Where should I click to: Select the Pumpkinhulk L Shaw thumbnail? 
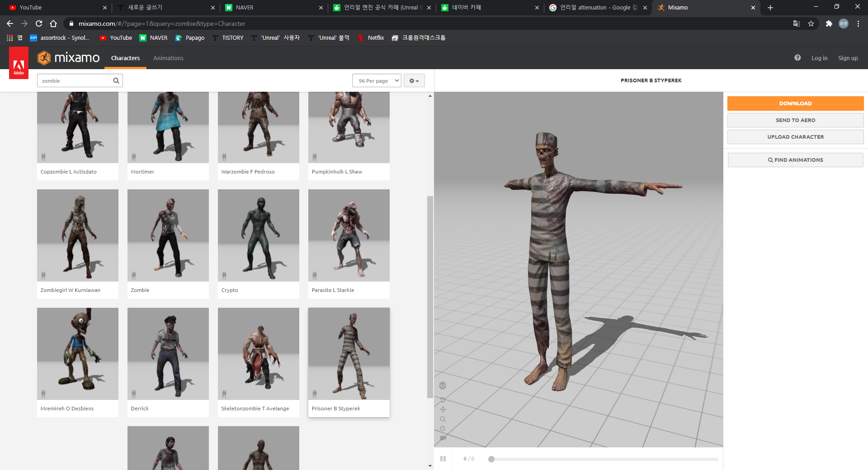point(349,127)
